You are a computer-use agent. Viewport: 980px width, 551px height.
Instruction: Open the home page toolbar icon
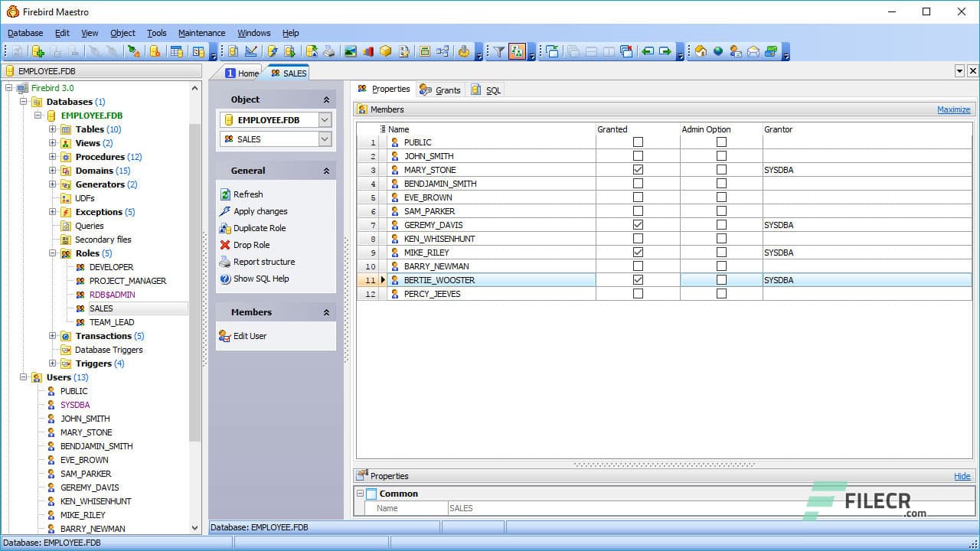tap(701, 51)
